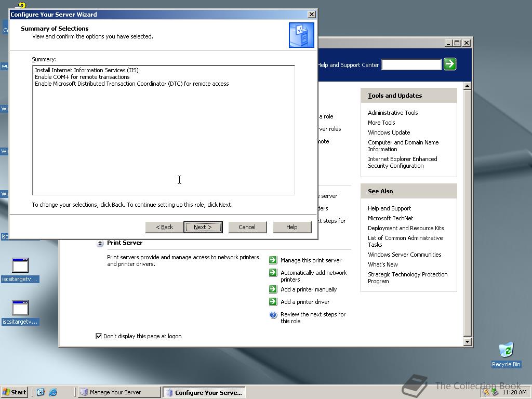The image size is (532, 399).
Task: Open Administrative Tools link
Action: (x=393, y=113)
